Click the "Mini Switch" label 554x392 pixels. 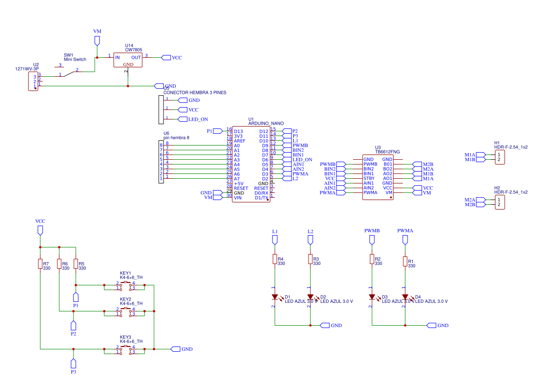coord(75,59)
